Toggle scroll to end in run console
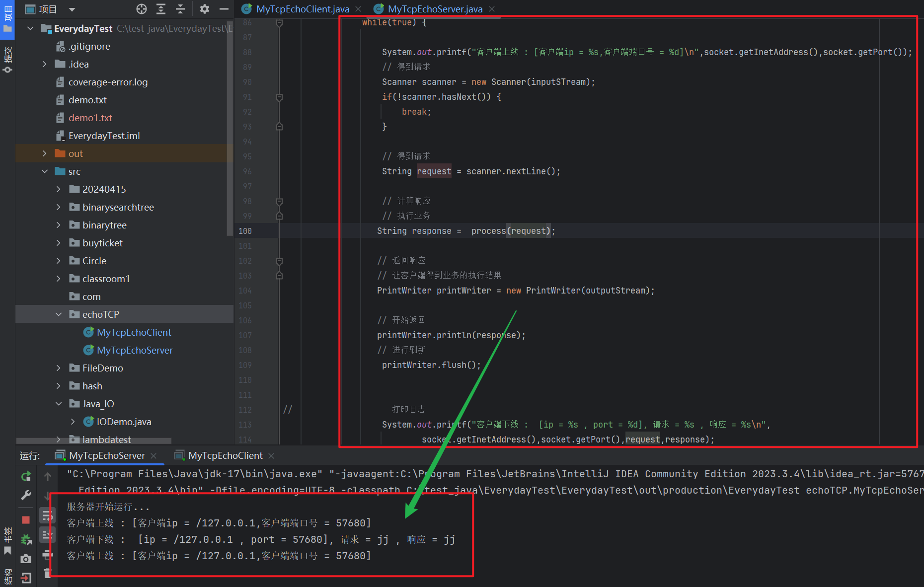Image resolution: width=924 pixels, height=587 pixels. tap(47, 535)
